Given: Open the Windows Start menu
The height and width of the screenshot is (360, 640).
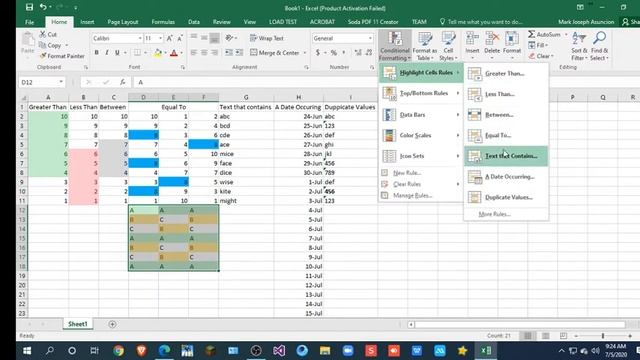Looking at the screenshot, I should click(x=27, y=351).
